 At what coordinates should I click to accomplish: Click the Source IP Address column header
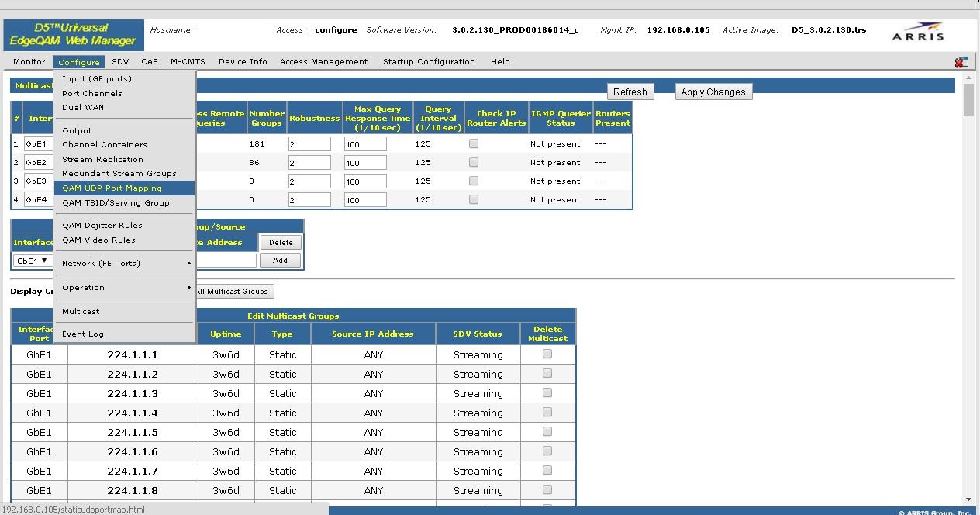(373, 334)
